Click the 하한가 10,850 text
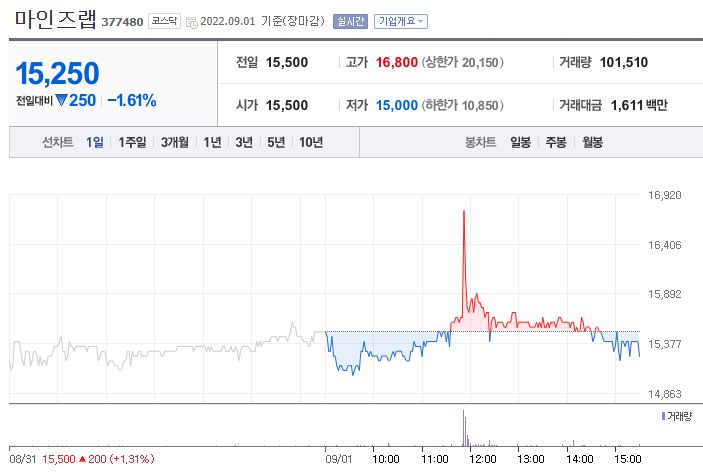The height and width of the screenshot is (476, 703). coord(462,105)
